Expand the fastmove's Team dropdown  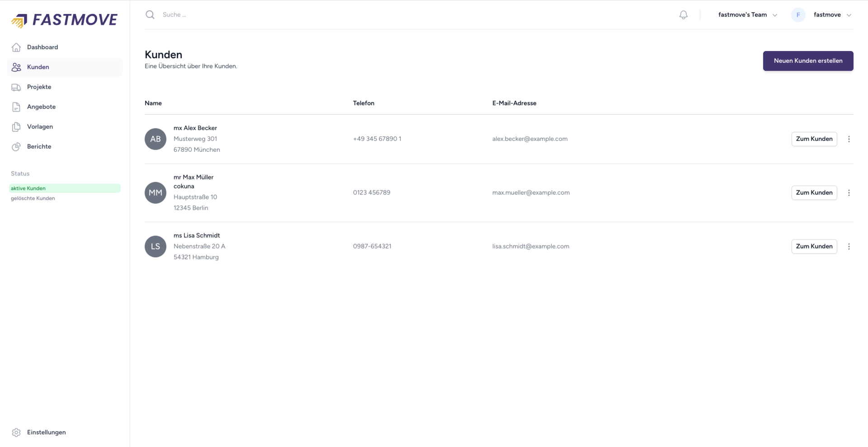(x=747, y=15)
